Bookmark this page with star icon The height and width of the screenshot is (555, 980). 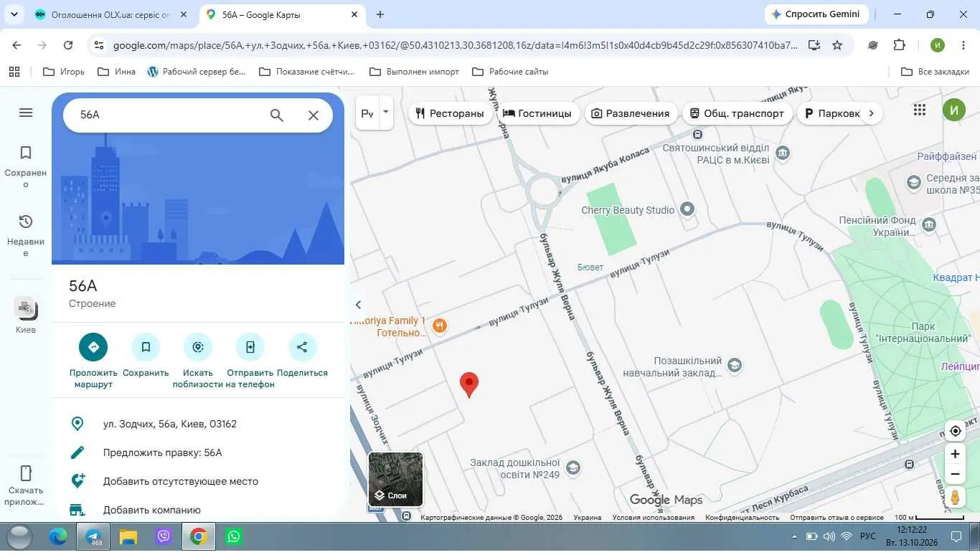pyautogui.click(x=837, y=45)
